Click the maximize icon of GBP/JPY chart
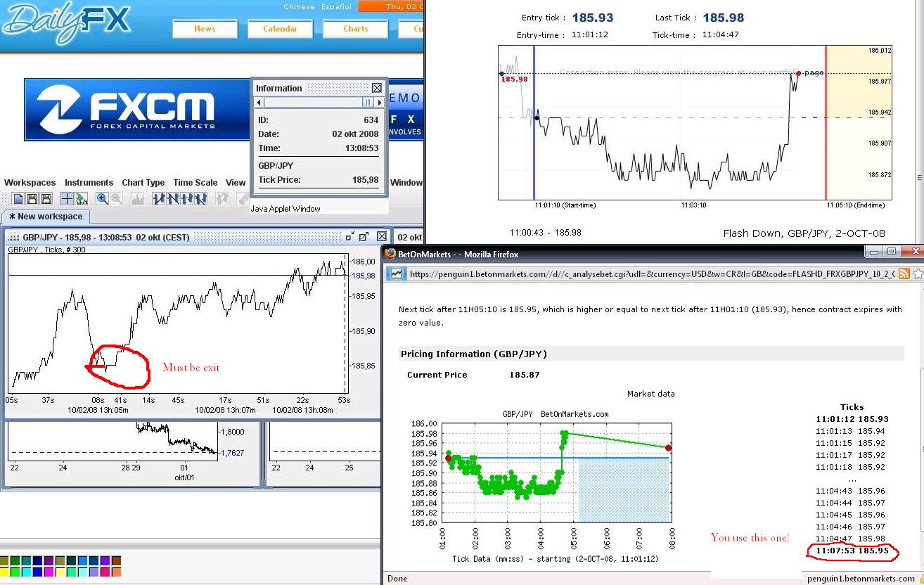This screenshot has height=585, width=924. point(364,237)
